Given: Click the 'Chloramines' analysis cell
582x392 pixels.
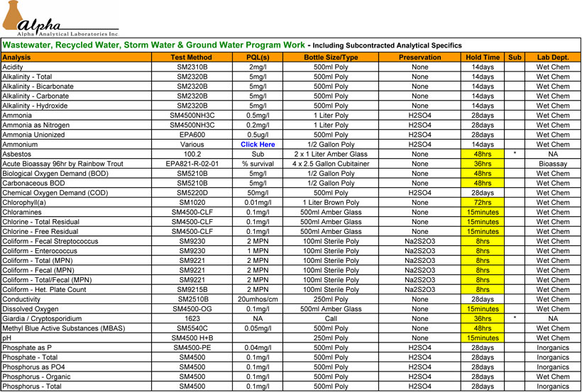Looking at the screenshot, I should 76,212.
